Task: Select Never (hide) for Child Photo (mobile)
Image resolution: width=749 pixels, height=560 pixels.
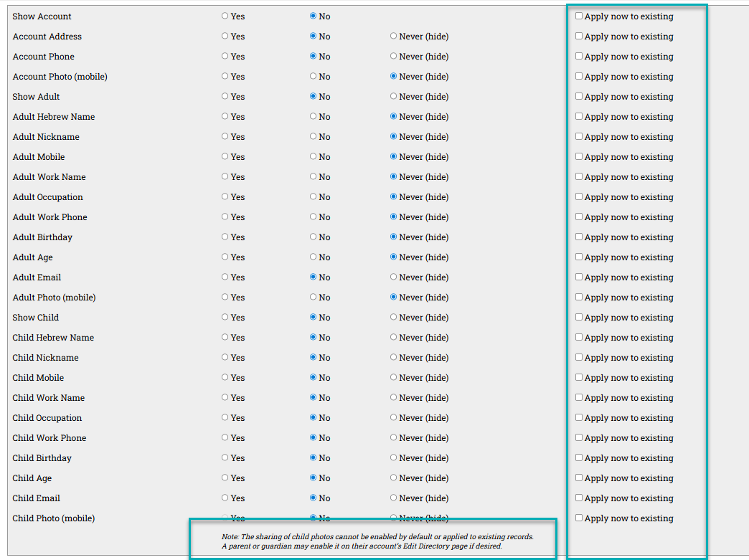Action: click(x=393, y=518)
